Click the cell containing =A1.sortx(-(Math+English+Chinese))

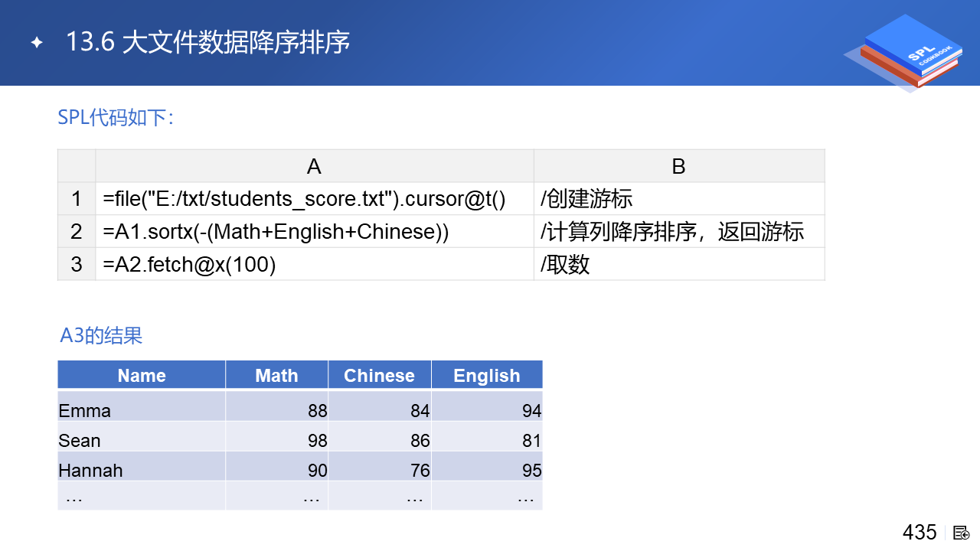point(314,232)
